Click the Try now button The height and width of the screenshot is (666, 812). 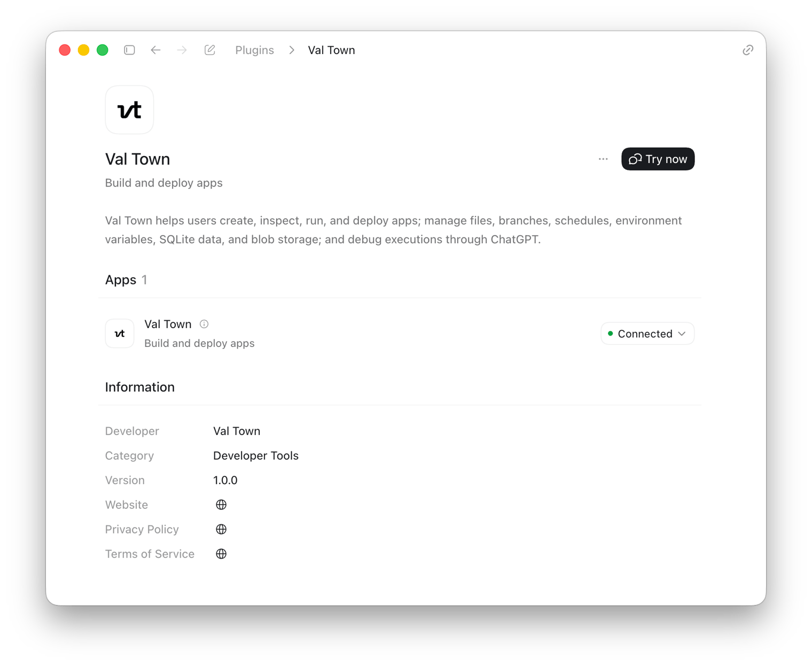point(658,159)
